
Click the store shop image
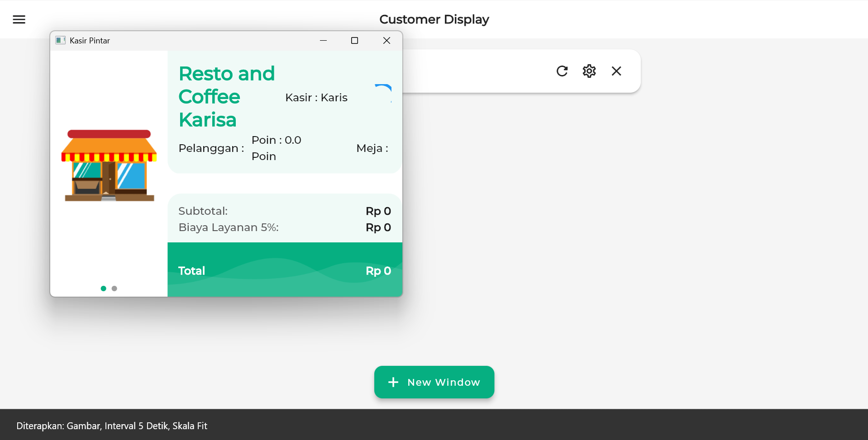tap(109, 166)
